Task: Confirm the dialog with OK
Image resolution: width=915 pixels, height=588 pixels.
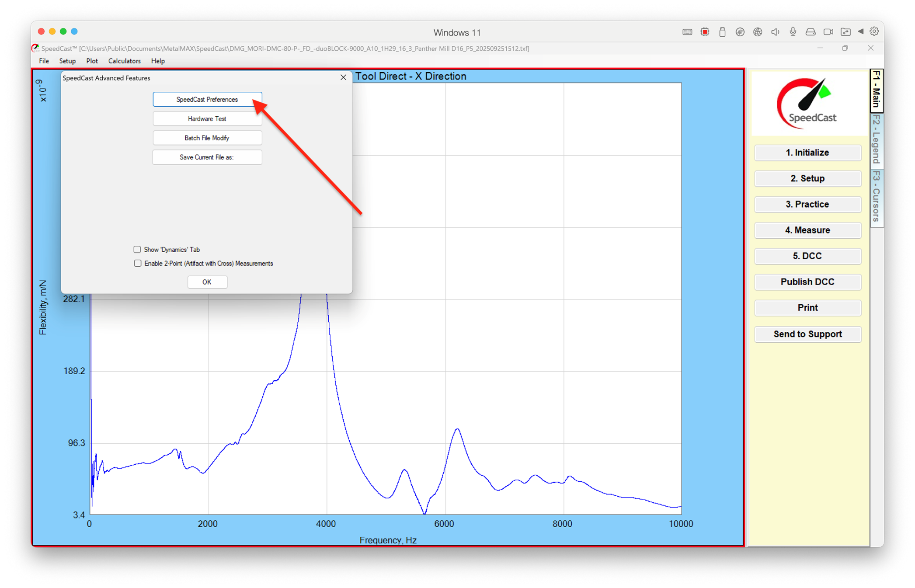Action: pyautogui.click(x=207, y=282)
